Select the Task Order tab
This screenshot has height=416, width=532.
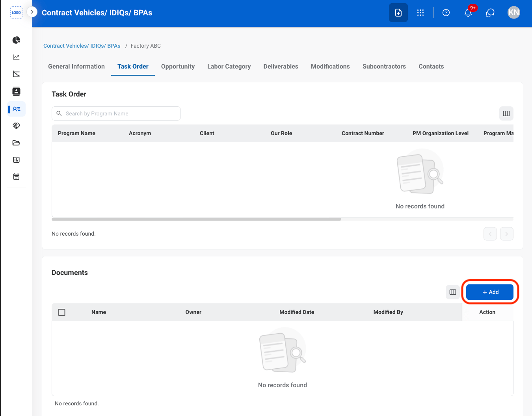(133, 67)
